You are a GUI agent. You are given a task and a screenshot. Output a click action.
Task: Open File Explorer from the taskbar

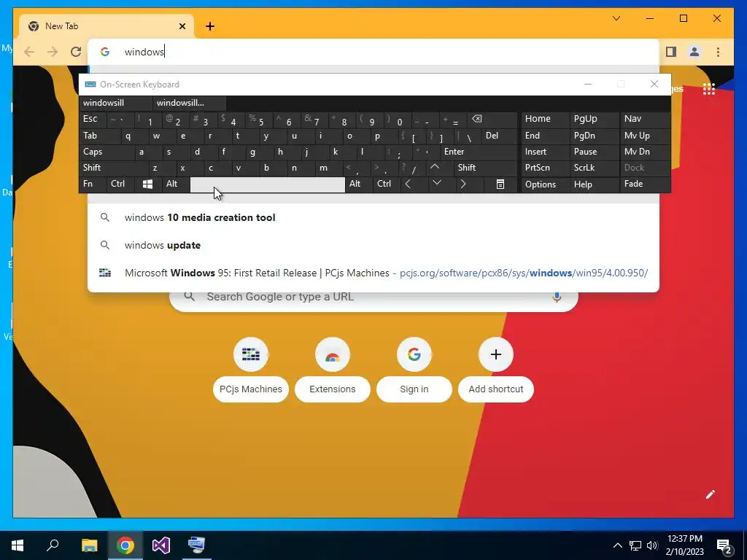pos(89,545)
